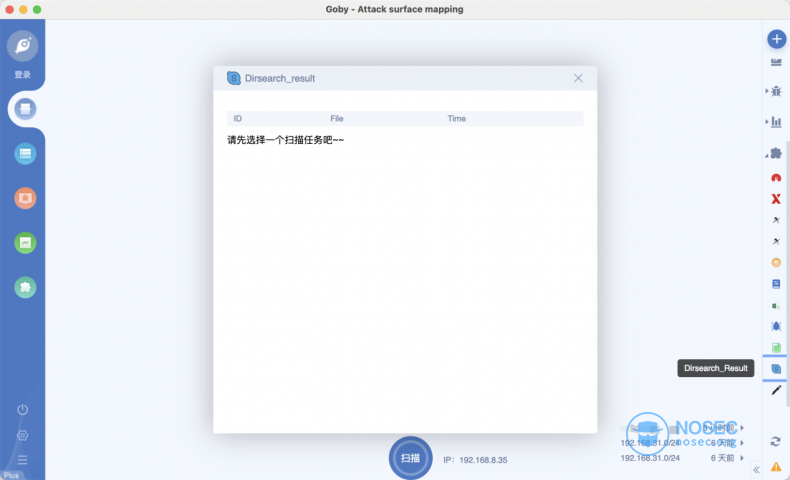Expand the bug vulnerability toolbar group
The image size is (790, 480).
click(776, 91)
